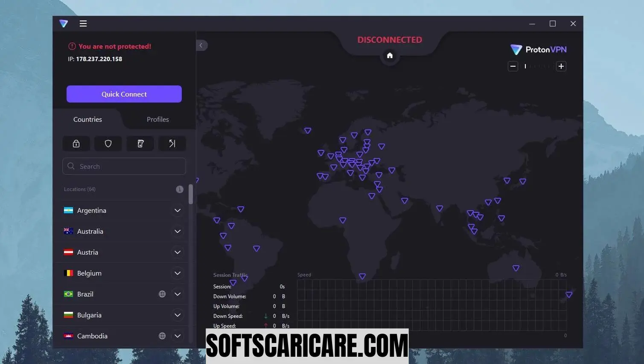Click the Quick Connect button

[x=124, y=94]
